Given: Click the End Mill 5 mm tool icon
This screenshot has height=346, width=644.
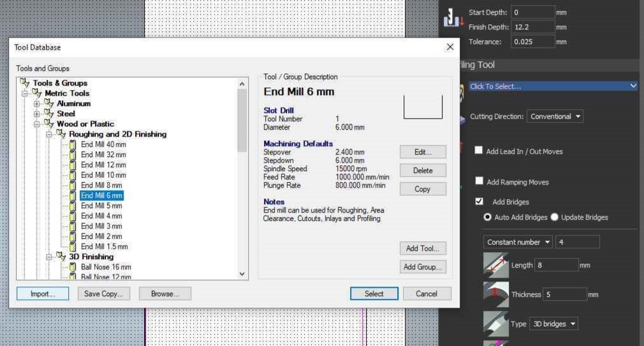Looking at the screenshot, I should (73, 206).
